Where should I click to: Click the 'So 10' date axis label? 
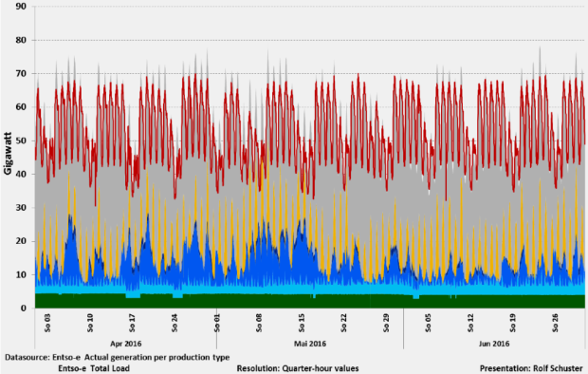(x=90, y=323)
